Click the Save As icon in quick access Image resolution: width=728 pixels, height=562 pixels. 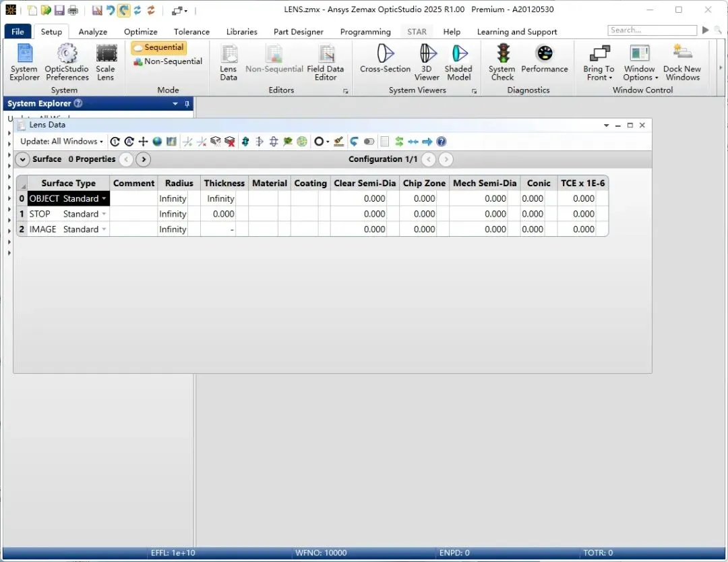[96, 10]
